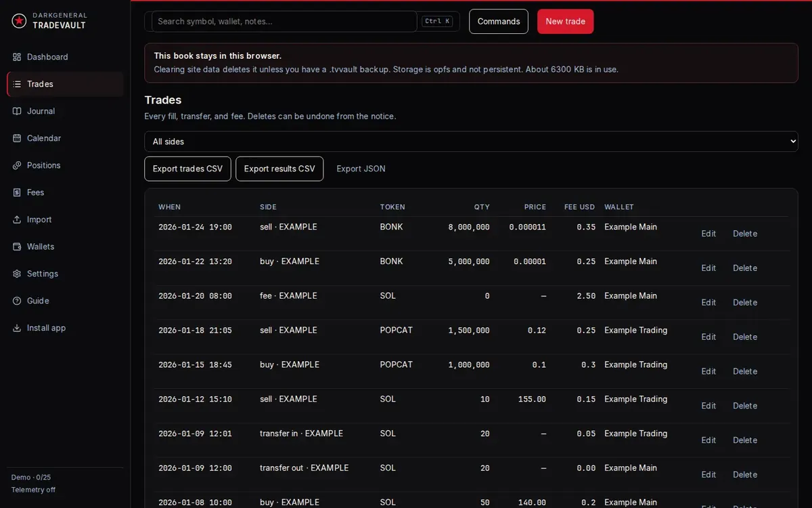Open Wallets via the wallet icon

point(17,247)
